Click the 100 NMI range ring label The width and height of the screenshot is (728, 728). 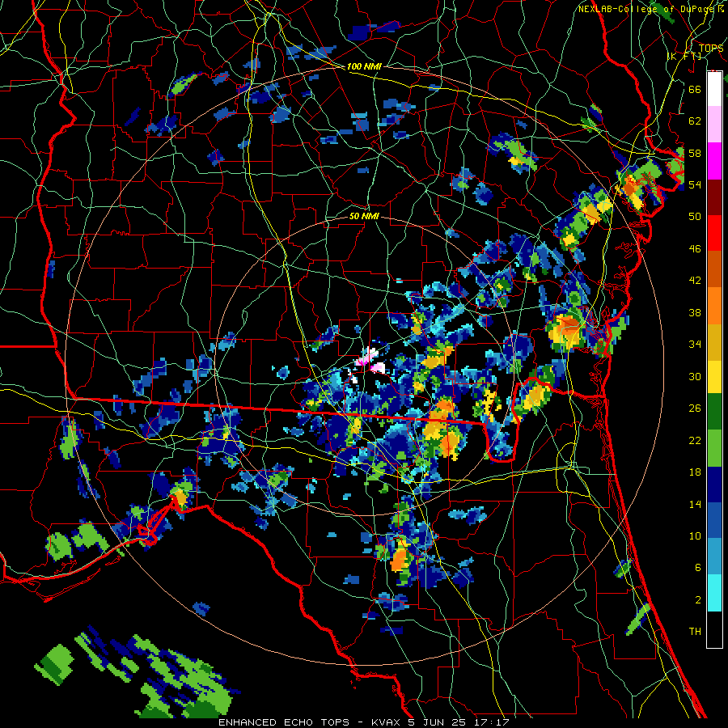point(364,67)
